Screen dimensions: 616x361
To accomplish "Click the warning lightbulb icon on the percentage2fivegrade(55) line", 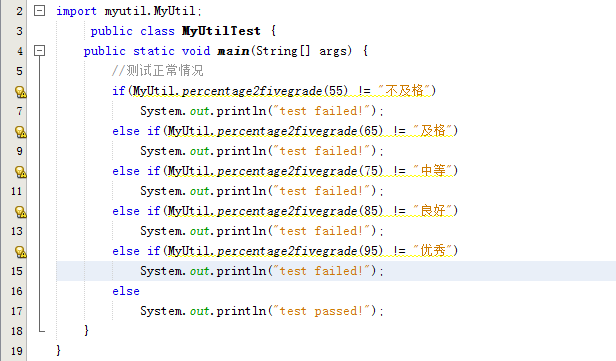I will click(x=20, y=92).
